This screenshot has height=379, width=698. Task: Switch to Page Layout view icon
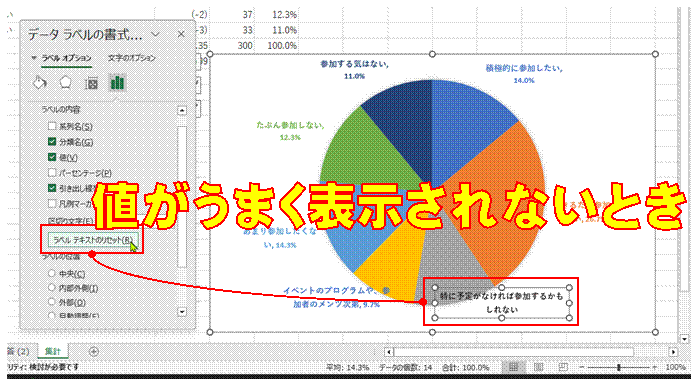(538, 367)
